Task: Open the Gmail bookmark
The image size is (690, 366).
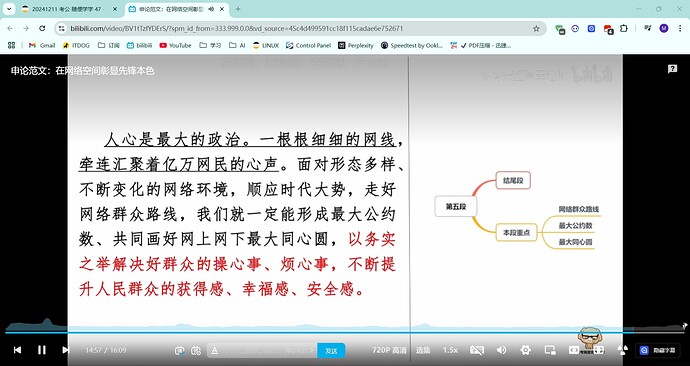Action: tap(42, 45)
